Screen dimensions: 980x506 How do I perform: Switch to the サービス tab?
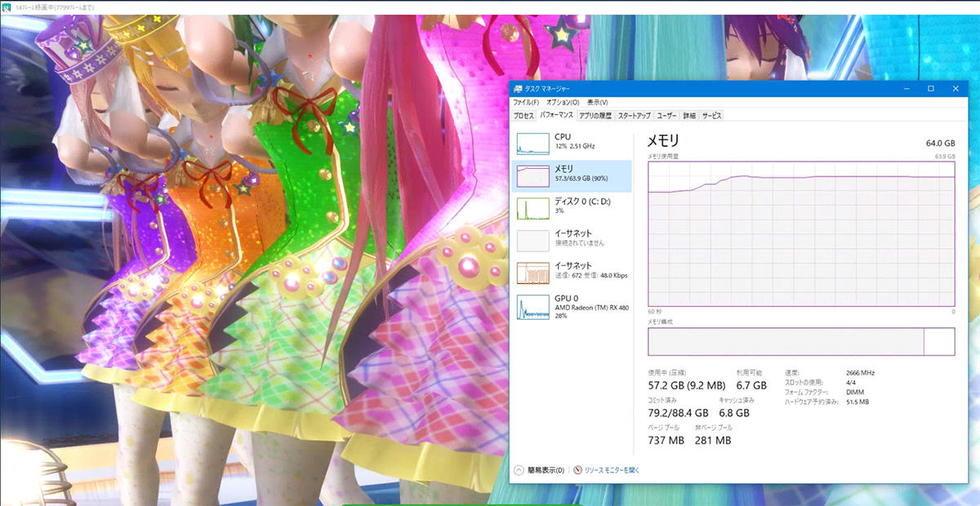(712, 116)
